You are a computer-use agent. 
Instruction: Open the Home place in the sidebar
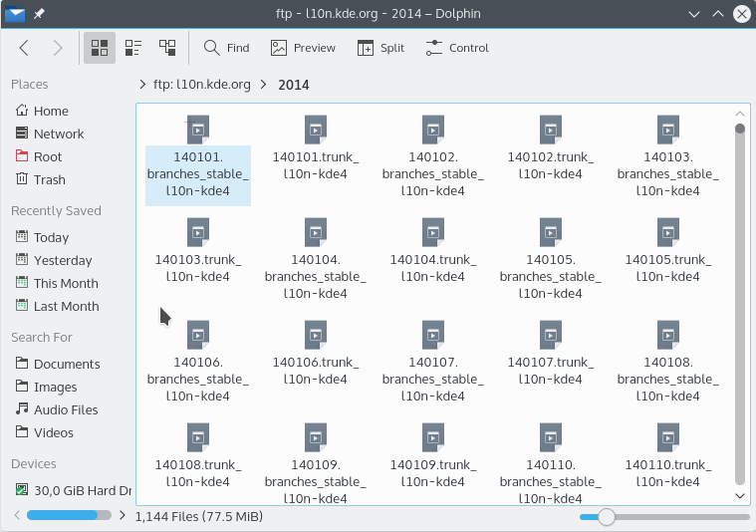click(51, 111)
